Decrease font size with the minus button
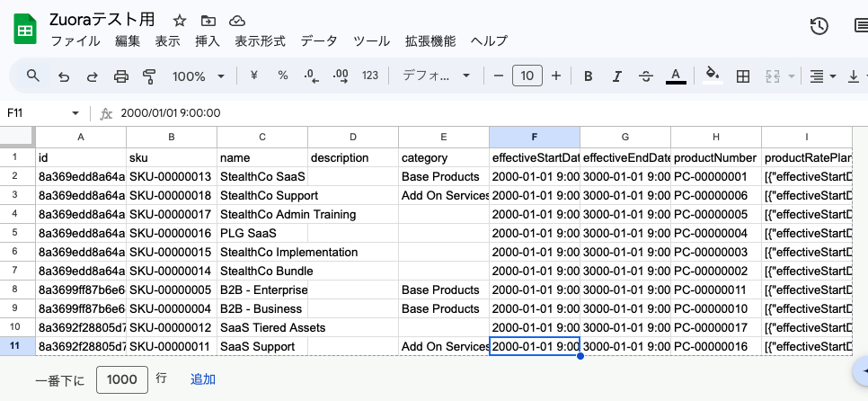This screenshot has height=401, width=868. point(498,76)
